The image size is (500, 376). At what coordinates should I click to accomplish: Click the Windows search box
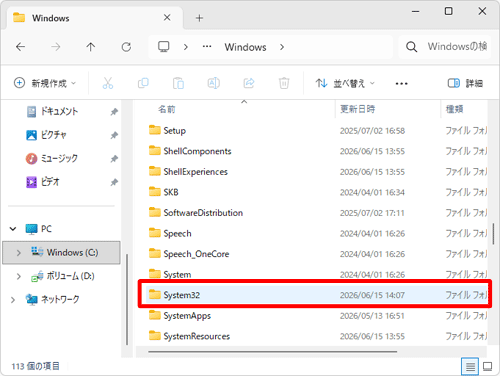445,47
